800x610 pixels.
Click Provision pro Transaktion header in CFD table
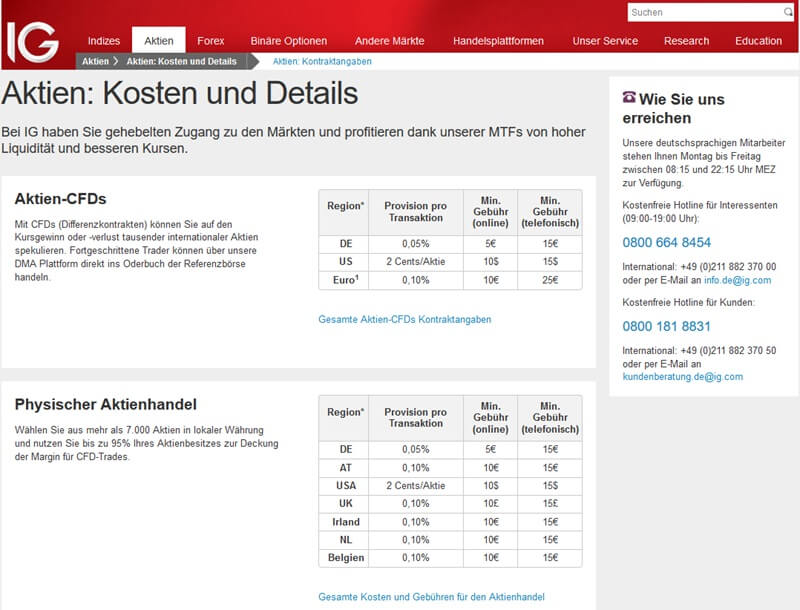415,212
